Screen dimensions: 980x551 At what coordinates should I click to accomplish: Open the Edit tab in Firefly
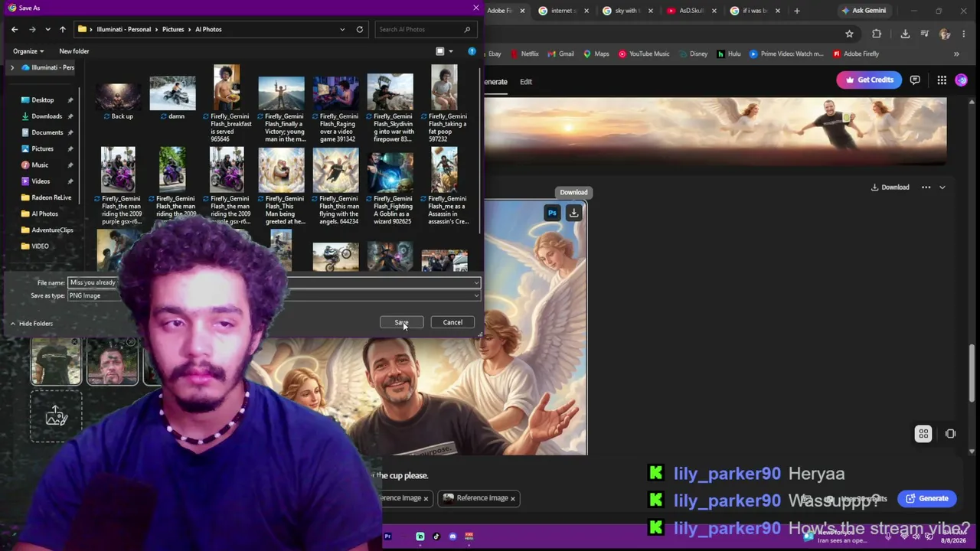(x=526, y=82)
